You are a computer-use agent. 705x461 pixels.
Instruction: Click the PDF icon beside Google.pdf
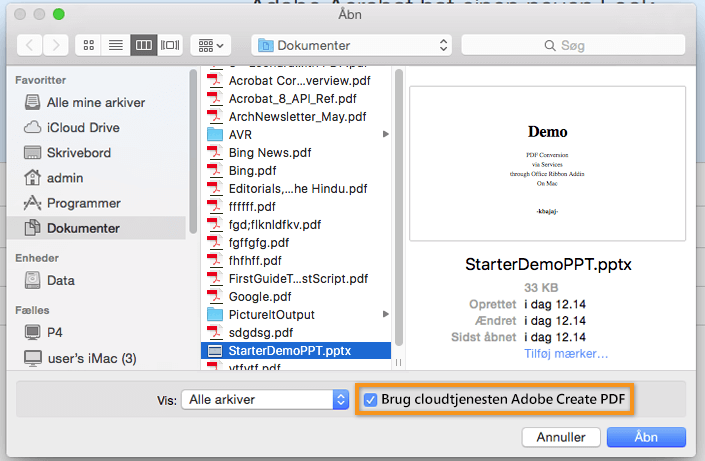click(215, 296)
